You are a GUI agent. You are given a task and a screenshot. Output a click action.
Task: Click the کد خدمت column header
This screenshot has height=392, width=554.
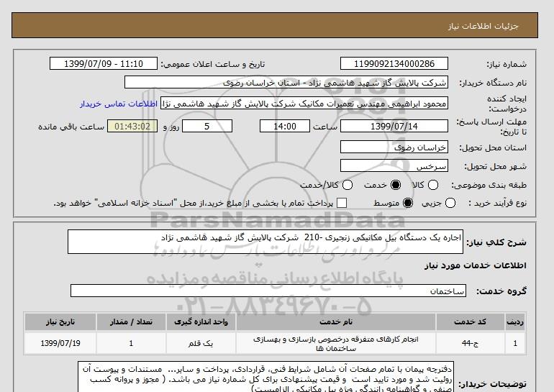coord(470,322)
